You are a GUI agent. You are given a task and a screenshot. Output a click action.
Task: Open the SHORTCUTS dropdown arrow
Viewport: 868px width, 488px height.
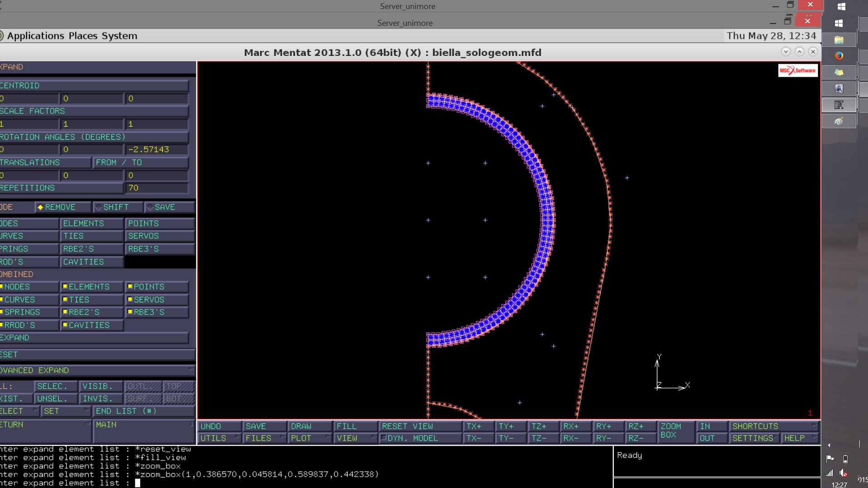(x=814, y=426)
